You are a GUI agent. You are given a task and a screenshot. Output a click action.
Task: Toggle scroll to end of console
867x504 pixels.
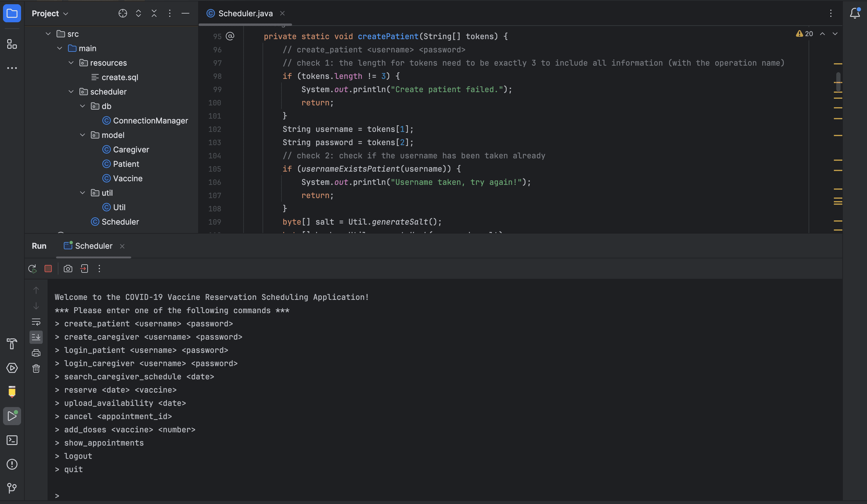(36, 337)
